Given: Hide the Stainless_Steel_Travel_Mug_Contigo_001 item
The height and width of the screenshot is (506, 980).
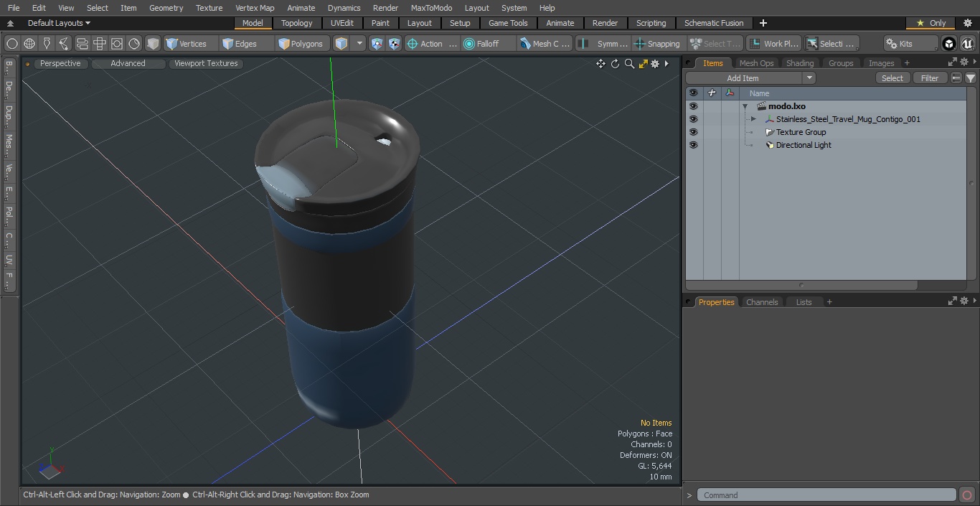Looking at the screenshot, I should (693, 119).
